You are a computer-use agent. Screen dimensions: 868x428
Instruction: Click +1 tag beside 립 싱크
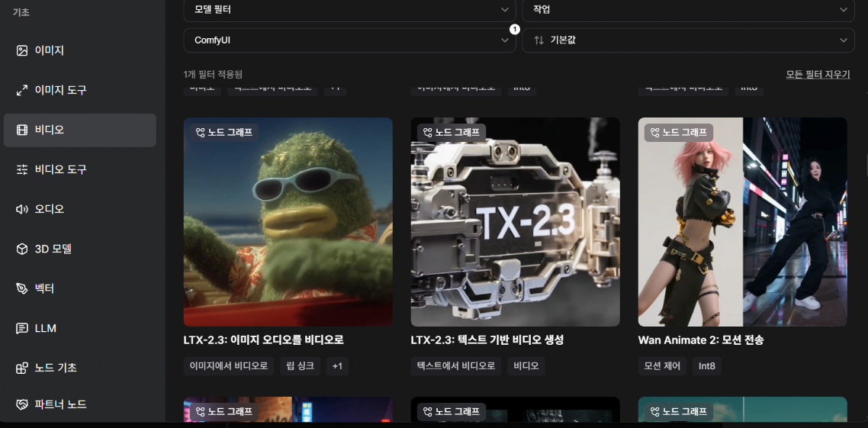[337, 366]
